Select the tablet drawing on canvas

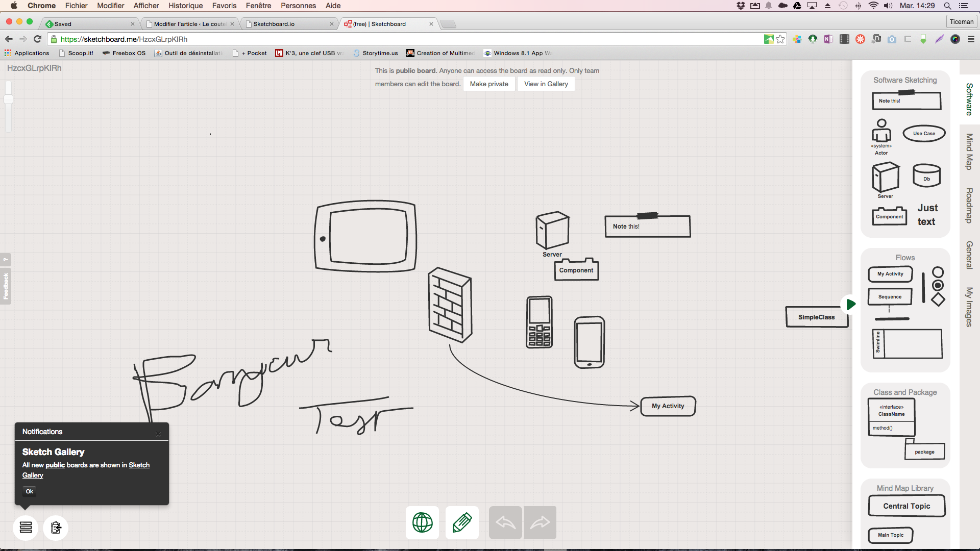click(x=365, y=235)
